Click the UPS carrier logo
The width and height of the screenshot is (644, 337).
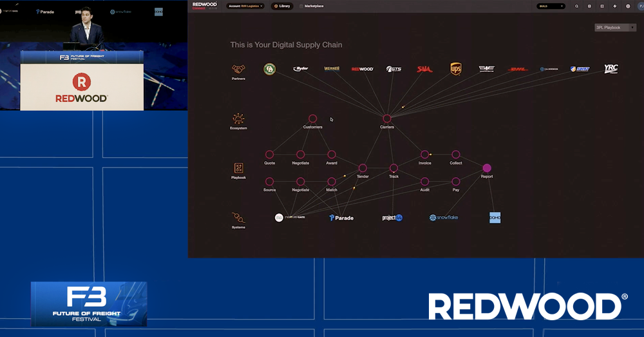tap(455, 69)
